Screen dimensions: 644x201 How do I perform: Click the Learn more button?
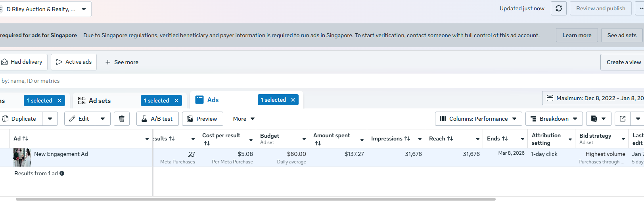pos(577,35)
